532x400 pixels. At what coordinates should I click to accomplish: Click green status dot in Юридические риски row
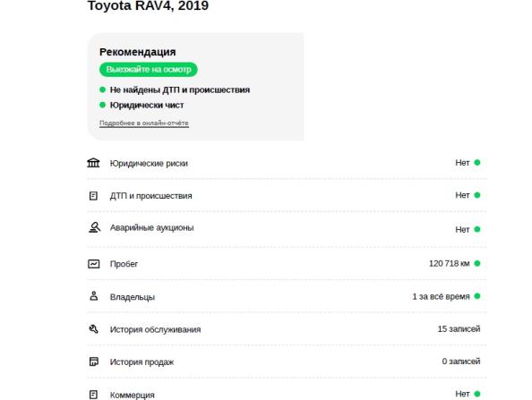tap(477, 162)
